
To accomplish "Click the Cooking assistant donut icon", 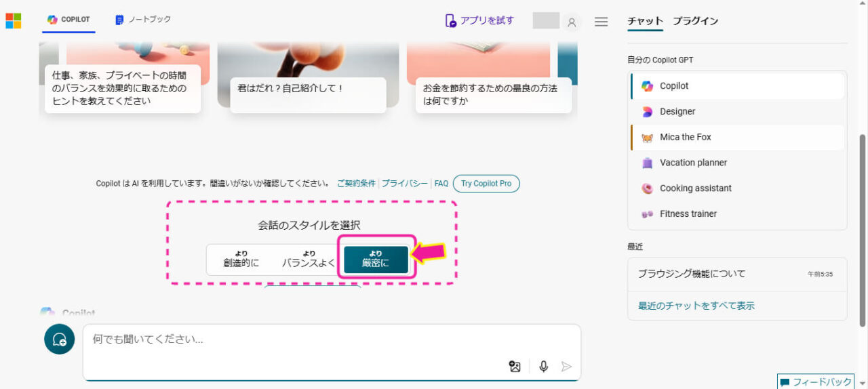I will coord(647,188).
